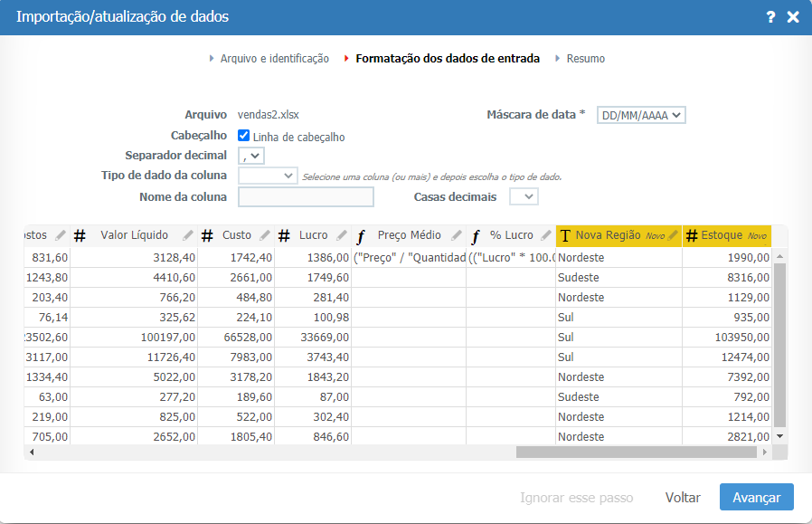Click the formula icon of Preço Médio
The width and height of the screenshot is (812, 524).
362,236
